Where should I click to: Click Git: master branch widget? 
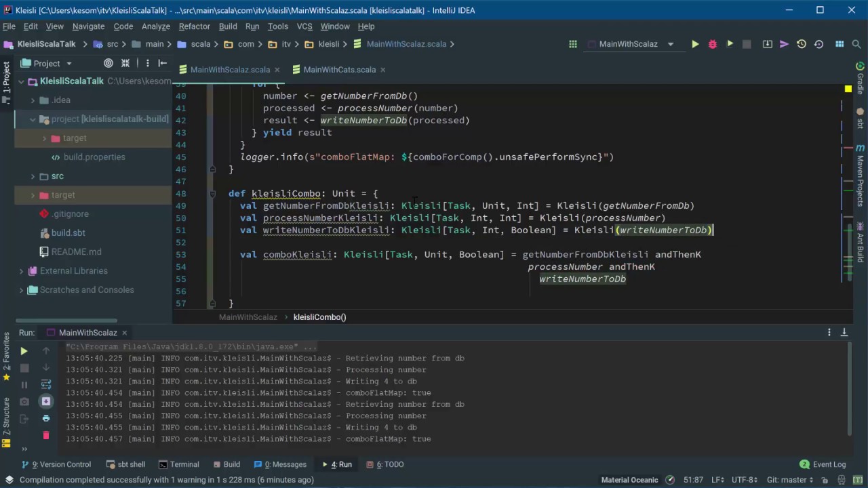click(x=790, y=480)
